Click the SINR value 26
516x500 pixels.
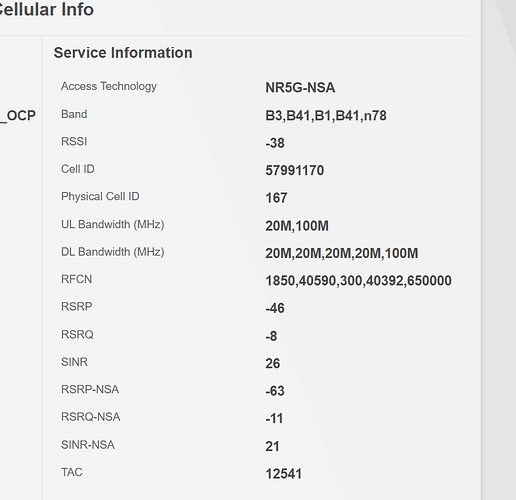tap(273, 363)
